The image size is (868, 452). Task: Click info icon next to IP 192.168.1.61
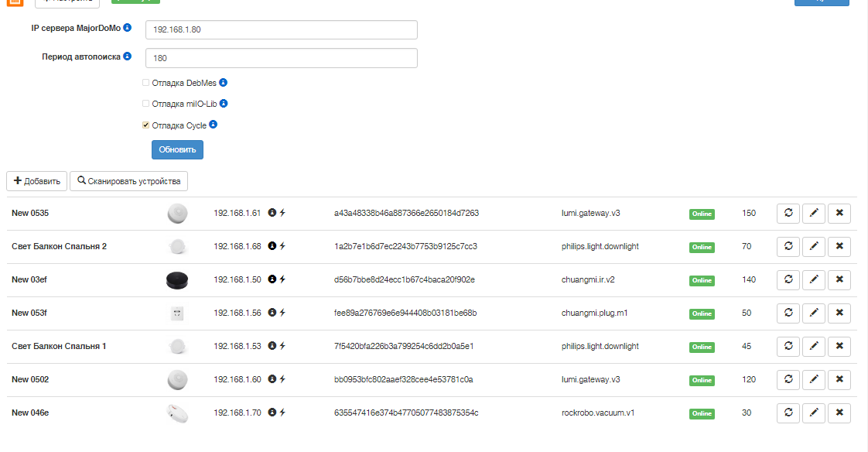272,213
